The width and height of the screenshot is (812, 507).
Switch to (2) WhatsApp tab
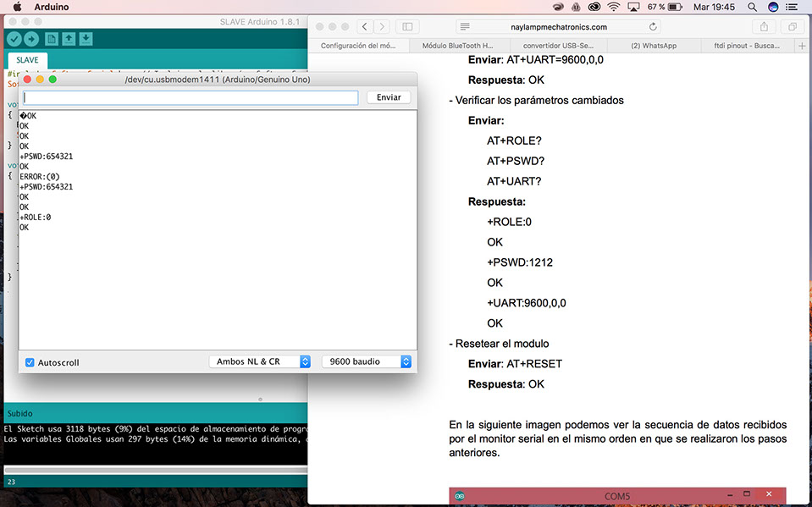point(654,46)
